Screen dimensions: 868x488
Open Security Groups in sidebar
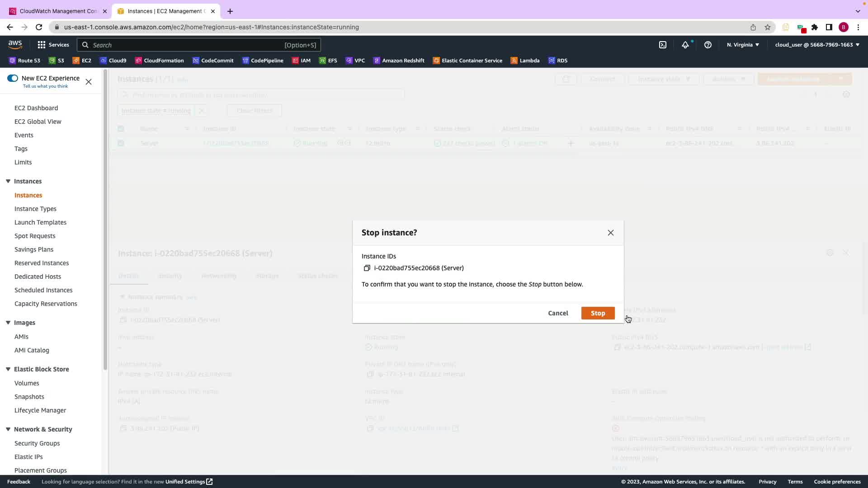[37, 443]
